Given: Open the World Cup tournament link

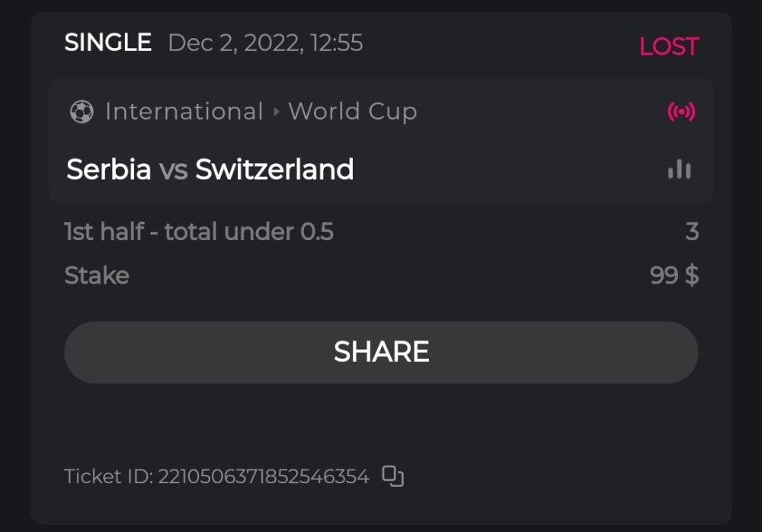Looking at the screenshot, I should (353, 112).
